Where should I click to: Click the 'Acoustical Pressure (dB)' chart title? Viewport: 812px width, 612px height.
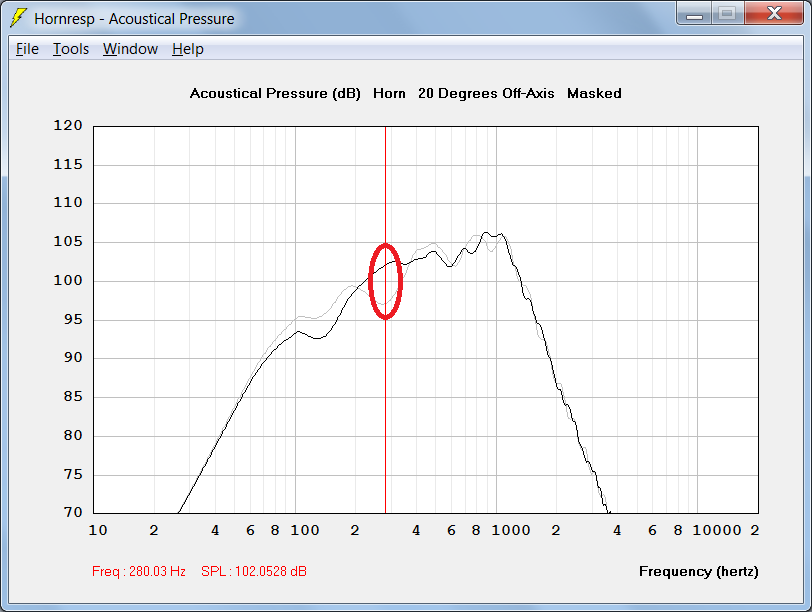(275, 94)
